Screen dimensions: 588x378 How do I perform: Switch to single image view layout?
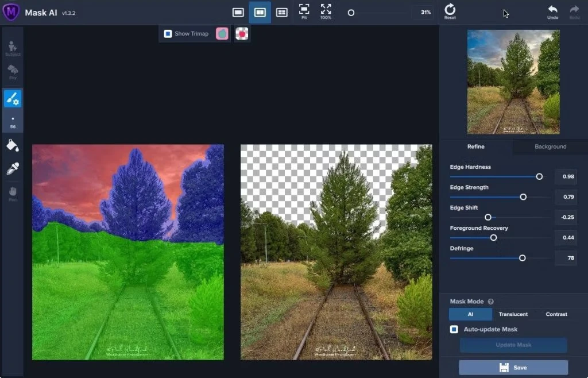click(238, 12)
